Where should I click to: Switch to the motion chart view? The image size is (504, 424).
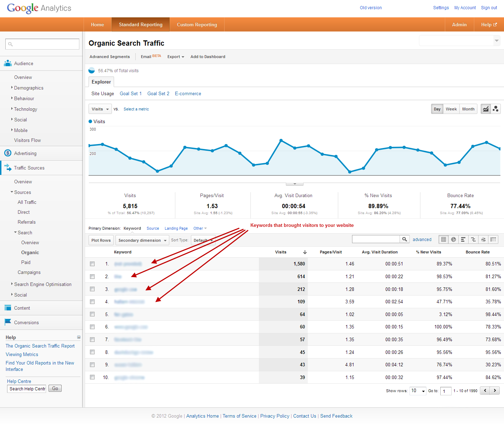[495, 109]
